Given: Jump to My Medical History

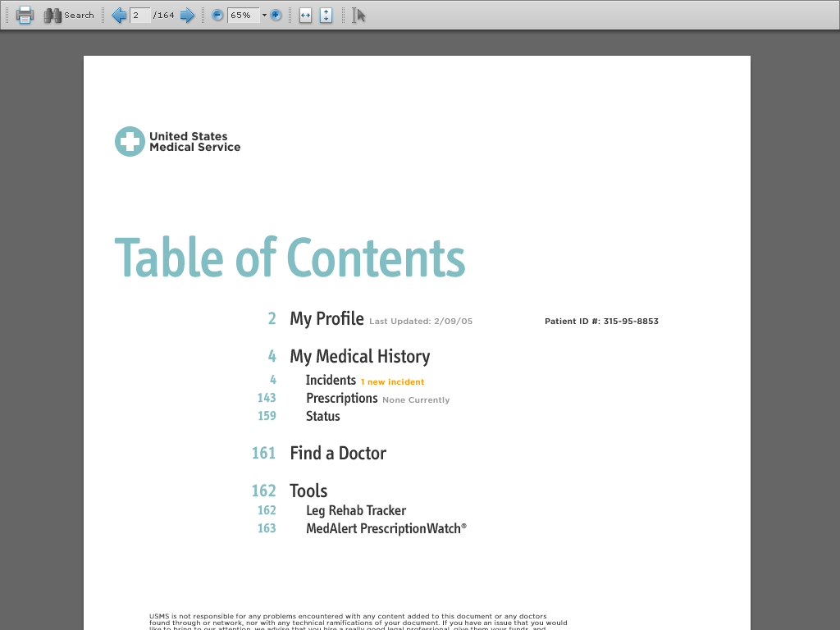Looking at the screenshot, I should 359,357.
